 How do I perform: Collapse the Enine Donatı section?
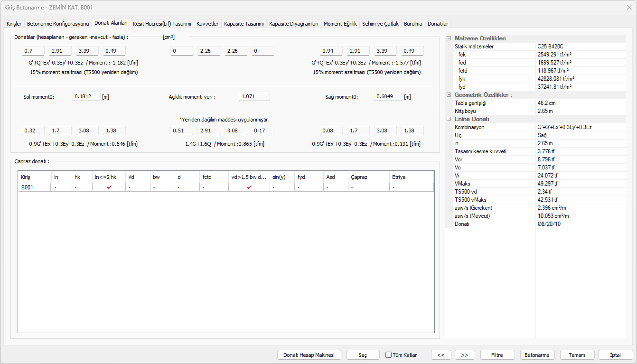[x=449, y=119]
